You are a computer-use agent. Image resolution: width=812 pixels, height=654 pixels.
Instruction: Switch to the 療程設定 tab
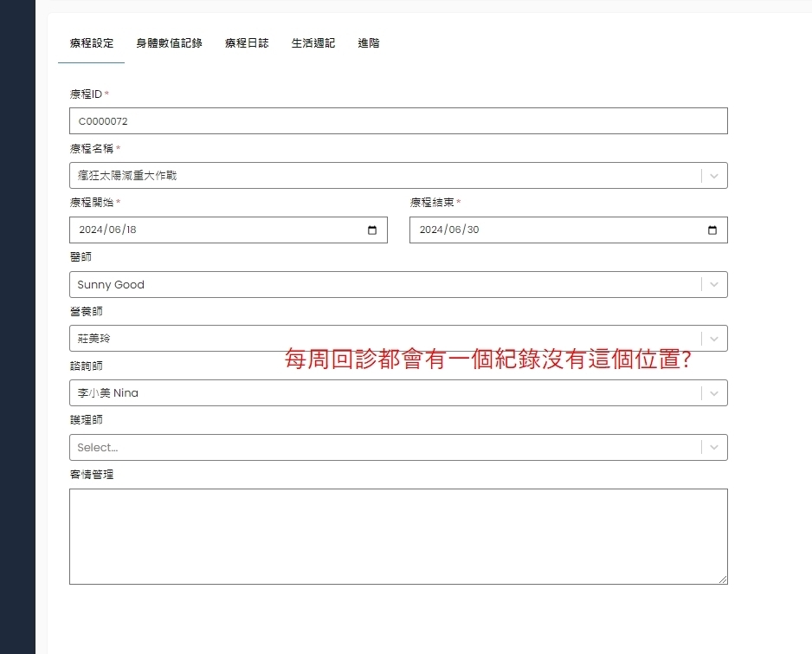pyautogui.click(x=92, y=43)
